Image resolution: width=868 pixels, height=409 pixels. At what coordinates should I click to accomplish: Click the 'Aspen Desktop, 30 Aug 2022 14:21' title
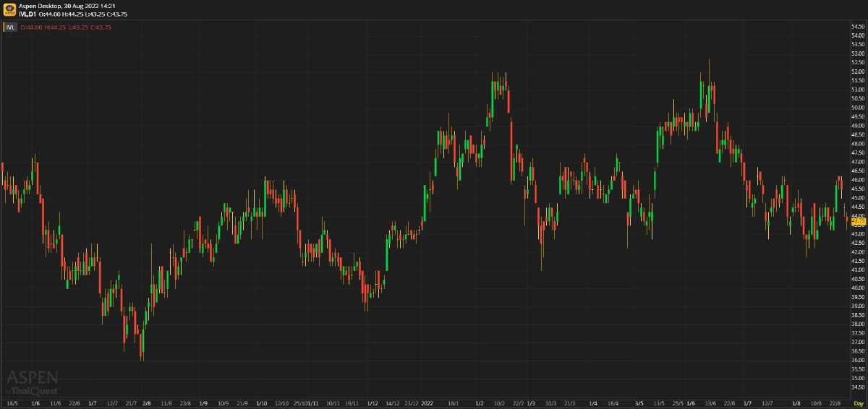[x=67, y=6]
